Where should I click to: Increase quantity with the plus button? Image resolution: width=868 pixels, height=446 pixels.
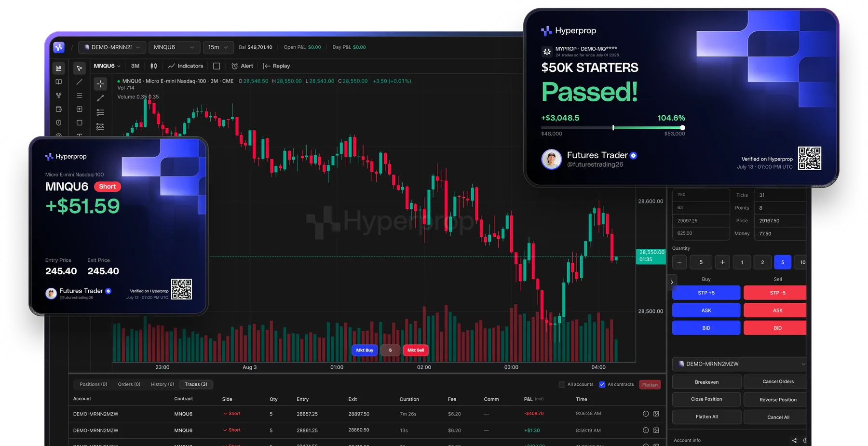click(x=722, y=262)
